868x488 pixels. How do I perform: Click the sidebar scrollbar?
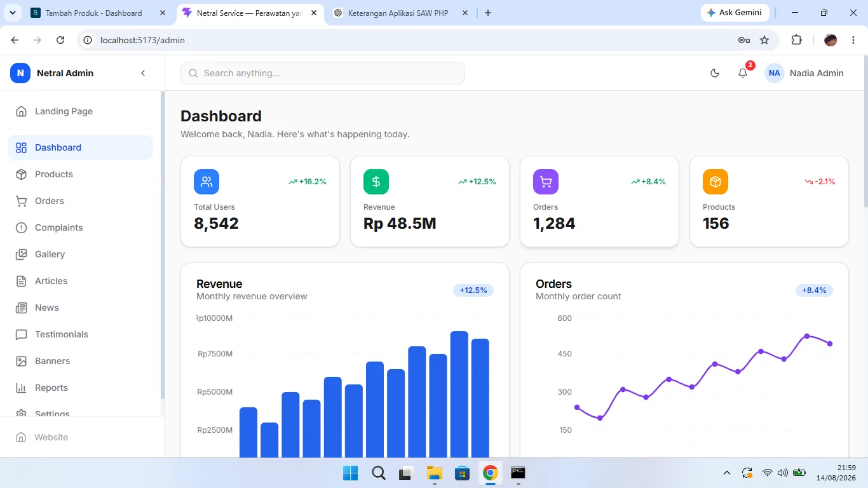pos(163,245)
